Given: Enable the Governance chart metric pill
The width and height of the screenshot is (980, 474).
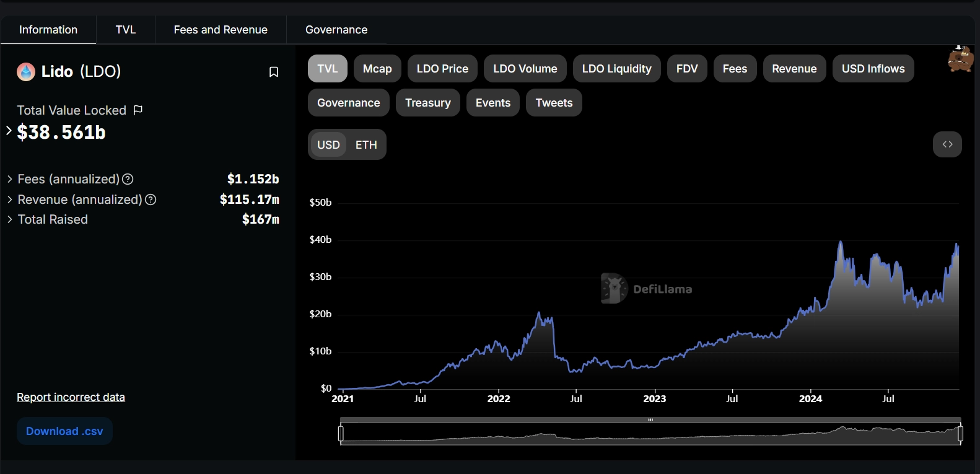Looking at the screenshot, I should tap(349, 103).
